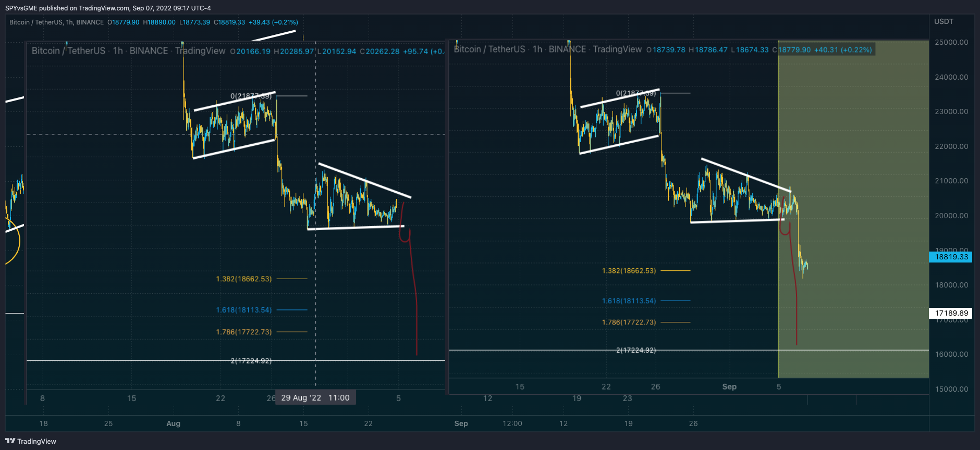Click the left inset chart's low value L20152.94
Viewport: 980px width, 450px height.
(337, 52)
